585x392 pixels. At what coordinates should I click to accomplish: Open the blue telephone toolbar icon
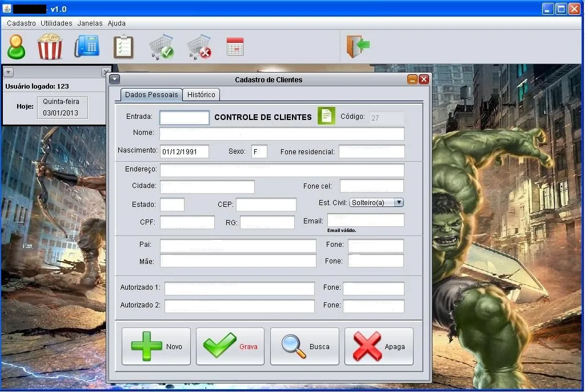pyautogui.click(x=87, y=46)
